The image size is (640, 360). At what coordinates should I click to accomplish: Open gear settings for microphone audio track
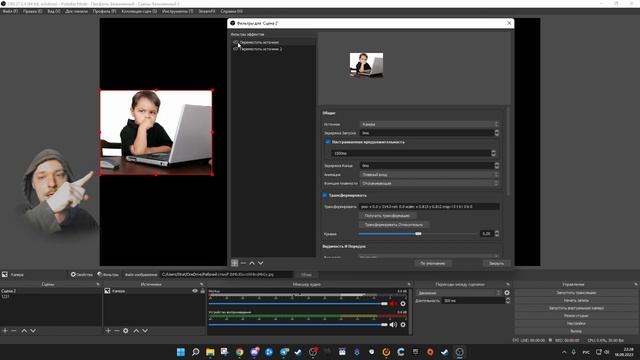403,304
